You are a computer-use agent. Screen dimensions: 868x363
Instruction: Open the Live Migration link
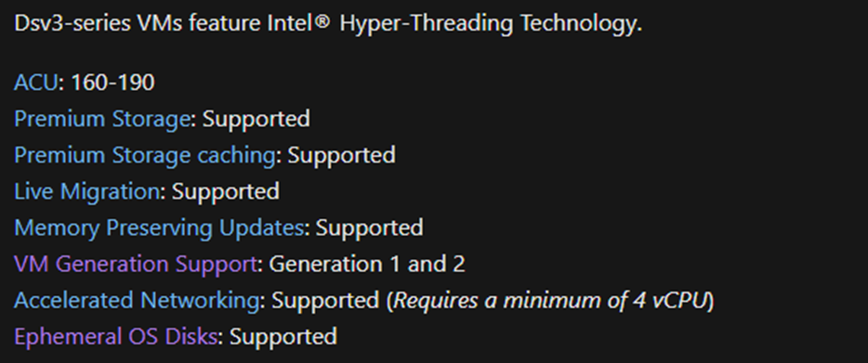click(87, 191)
